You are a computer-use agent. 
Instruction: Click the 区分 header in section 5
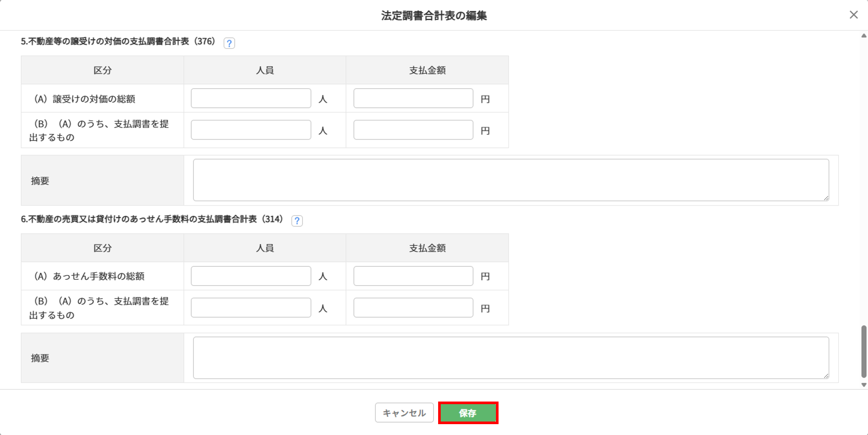coord(103,70)
